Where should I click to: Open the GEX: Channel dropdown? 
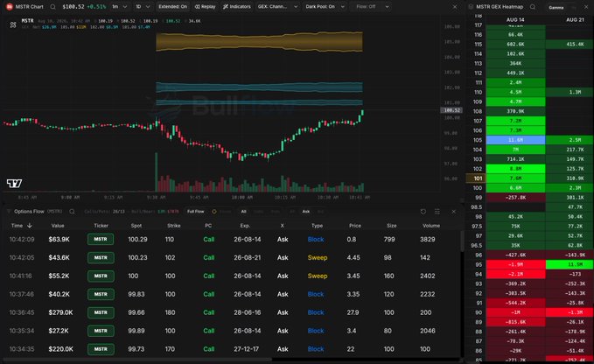[277, 7]
